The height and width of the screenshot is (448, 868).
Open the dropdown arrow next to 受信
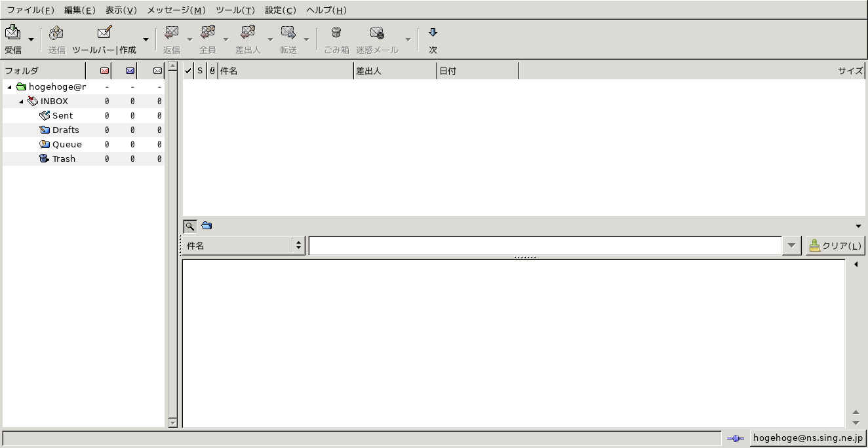click(x=31, y=40)
